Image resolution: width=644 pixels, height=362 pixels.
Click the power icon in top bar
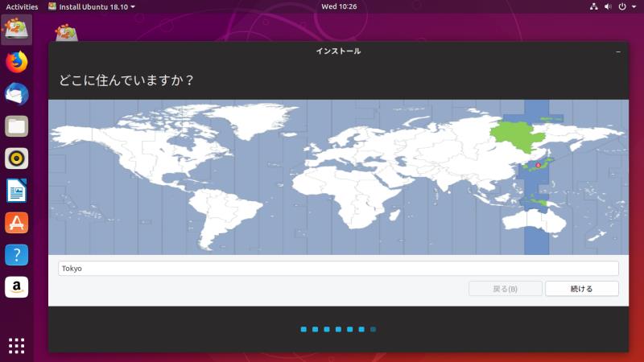pyautogui.click(x=622, y=6)
